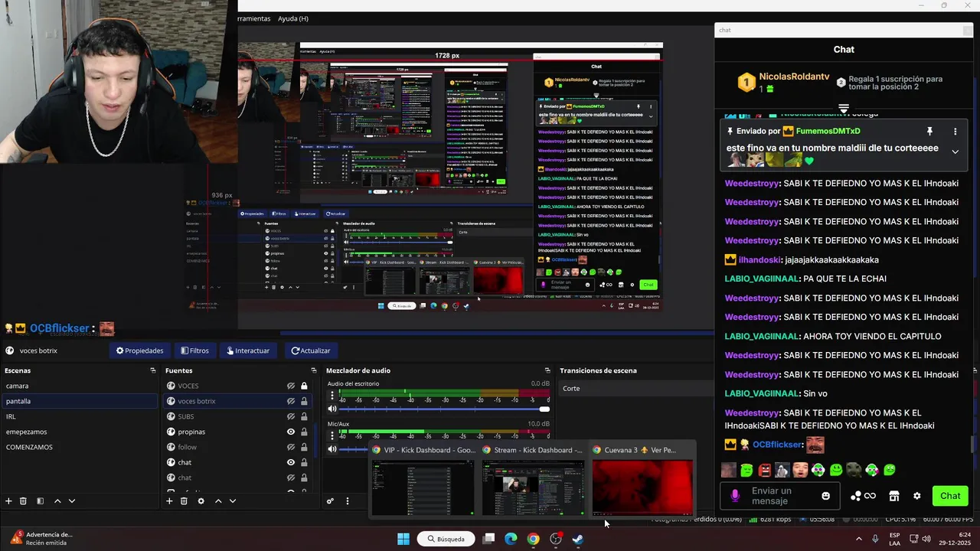Click Interactuar button
This screenshot has width=980, height=551.
[x=248, y=350]
